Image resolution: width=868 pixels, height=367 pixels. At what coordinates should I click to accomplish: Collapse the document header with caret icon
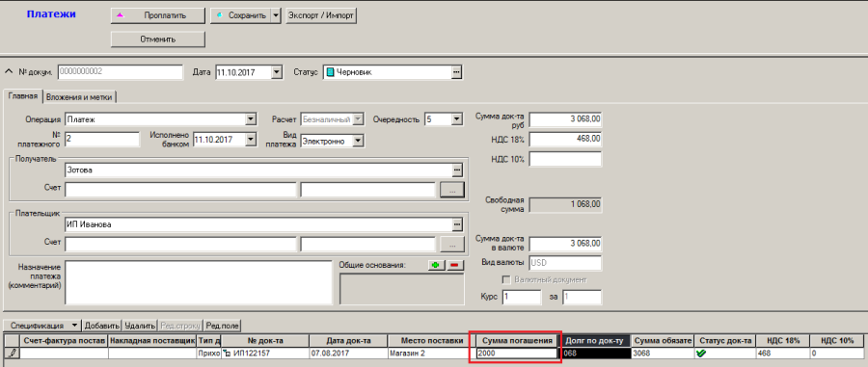click(9, 71)
